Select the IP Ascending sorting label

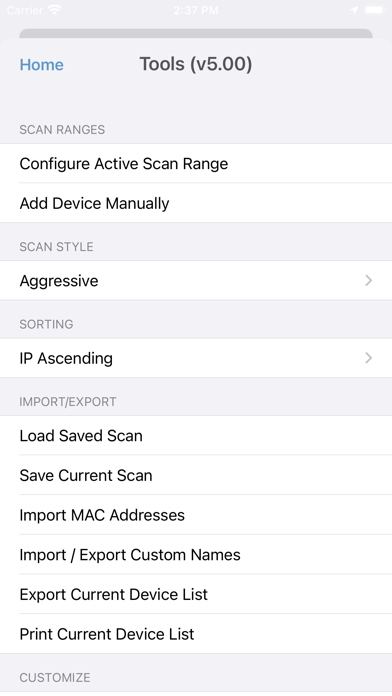tap(66, 358)
